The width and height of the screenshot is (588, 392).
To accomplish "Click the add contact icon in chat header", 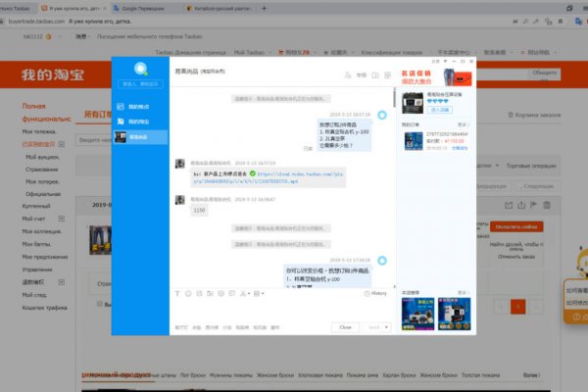I will click(348, 73).
